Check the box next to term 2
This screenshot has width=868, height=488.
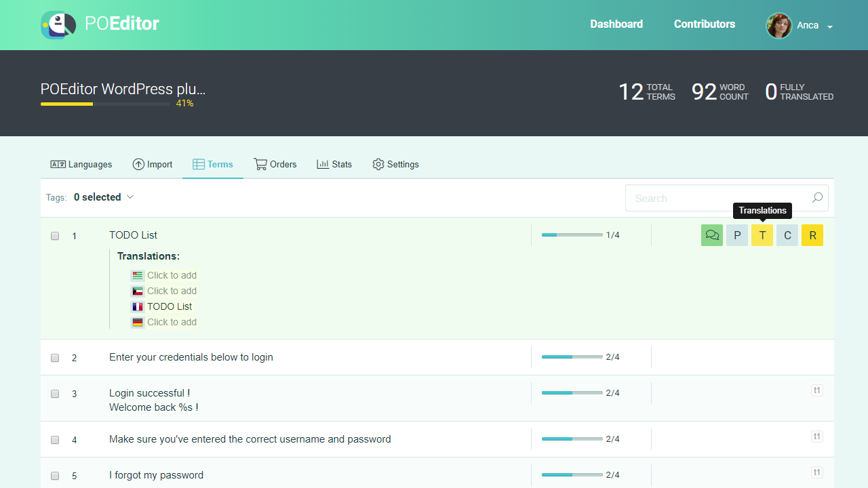click(x=55, y=358)
